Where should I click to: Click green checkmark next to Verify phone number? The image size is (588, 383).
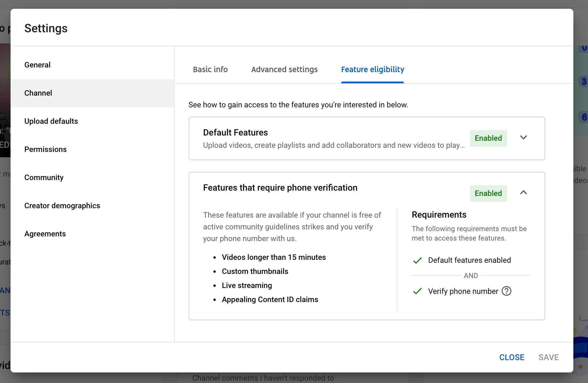click(x=417, y=291)
